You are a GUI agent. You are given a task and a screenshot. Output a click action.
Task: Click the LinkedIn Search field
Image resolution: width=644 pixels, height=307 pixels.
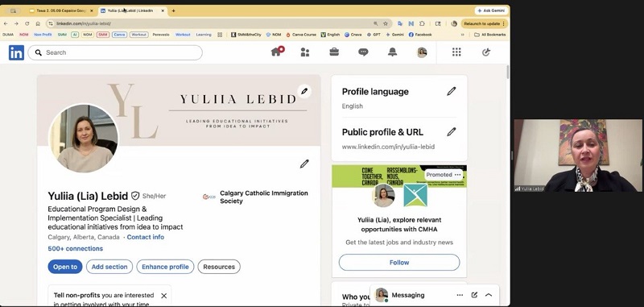click(x=115, y=52)
